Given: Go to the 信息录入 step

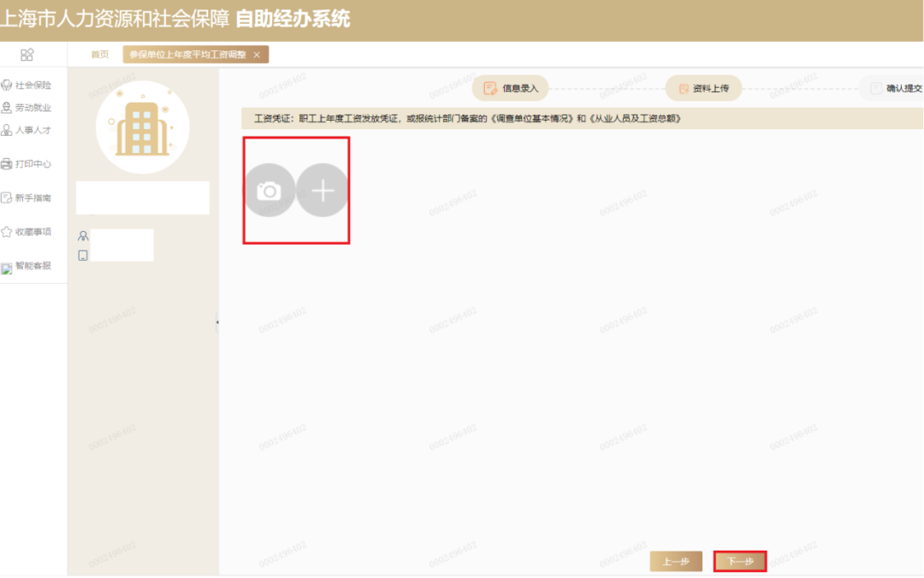Looking at the screenshot, I should (x=510, y=88).
